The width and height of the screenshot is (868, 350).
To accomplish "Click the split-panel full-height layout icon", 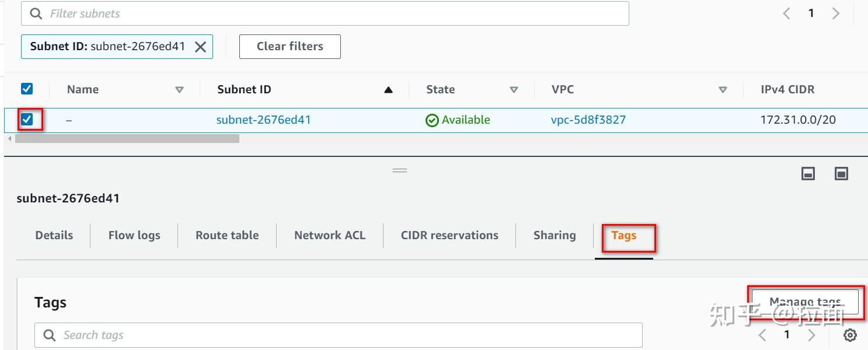I will pos(841,173).
